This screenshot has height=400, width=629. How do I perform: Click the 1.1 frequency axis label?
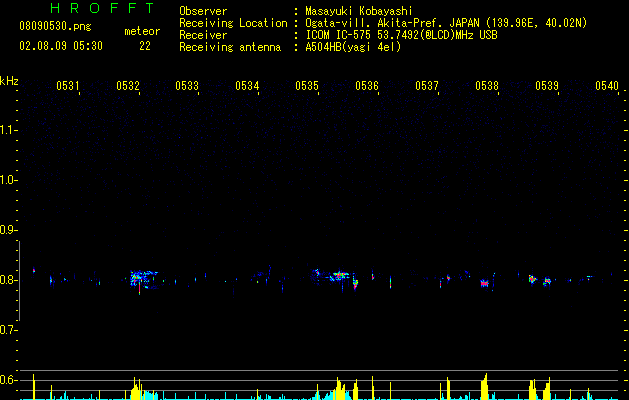8,130
